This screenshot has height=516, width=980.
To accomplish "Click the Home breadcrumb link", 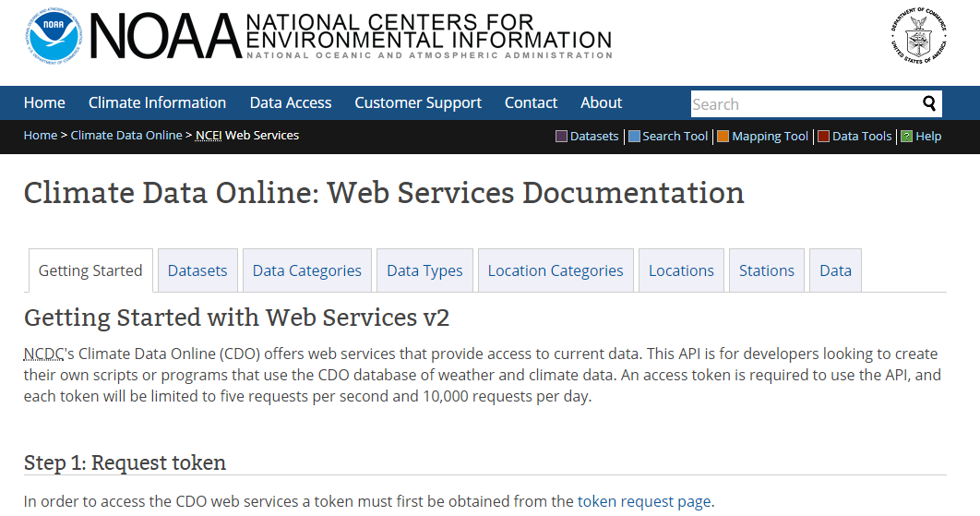I will [x=41, y=135].
